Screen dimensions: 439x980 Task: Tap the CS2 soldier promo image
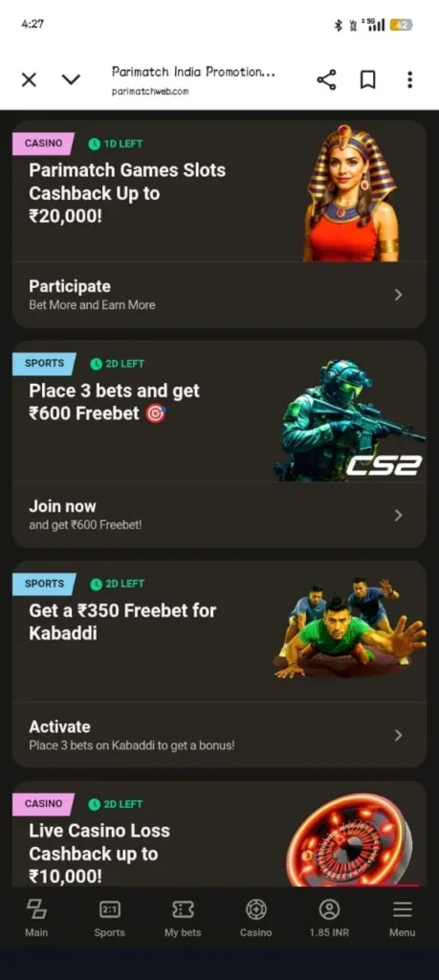(350, 419)
